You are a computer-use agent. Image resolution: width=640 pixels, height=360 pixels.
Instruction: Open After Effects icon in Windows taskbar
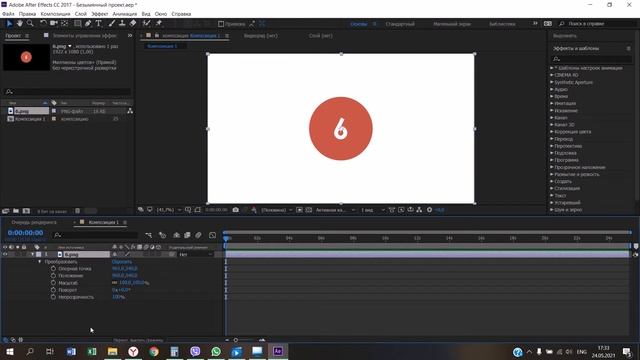tap(278, 351)
